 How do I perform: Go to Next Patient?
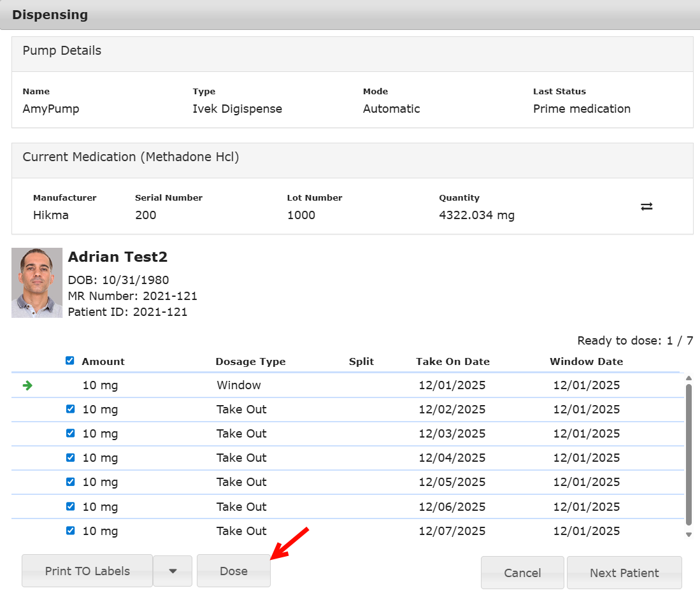(624, 573)
